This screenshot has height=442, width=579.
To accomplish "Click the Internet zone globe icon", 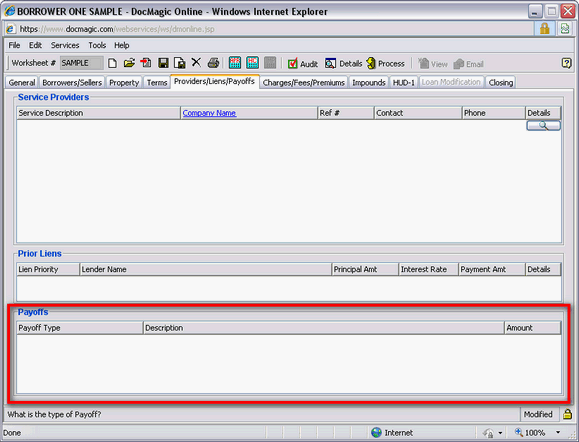I will point(376,432).
